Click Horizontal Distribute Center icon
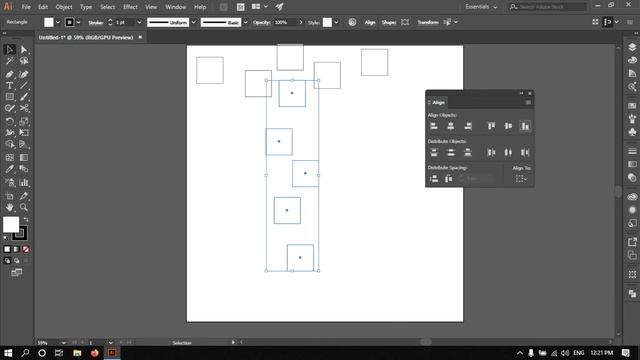Image resolution: width=640 pixels, height=360 pixels. coord(508,153)
